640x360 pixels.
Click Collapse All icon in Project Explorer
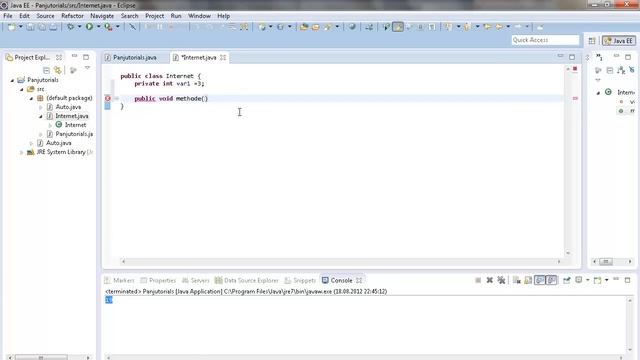(46, 70)
